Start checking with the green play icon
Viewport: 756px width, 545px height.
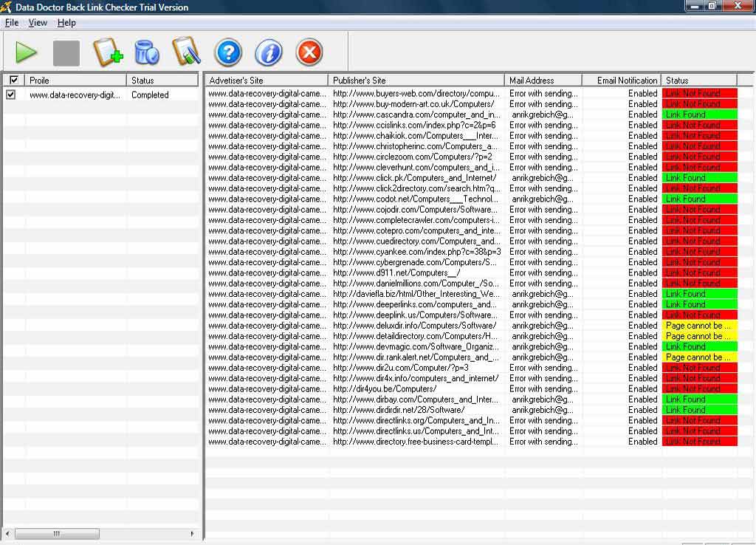26,52
